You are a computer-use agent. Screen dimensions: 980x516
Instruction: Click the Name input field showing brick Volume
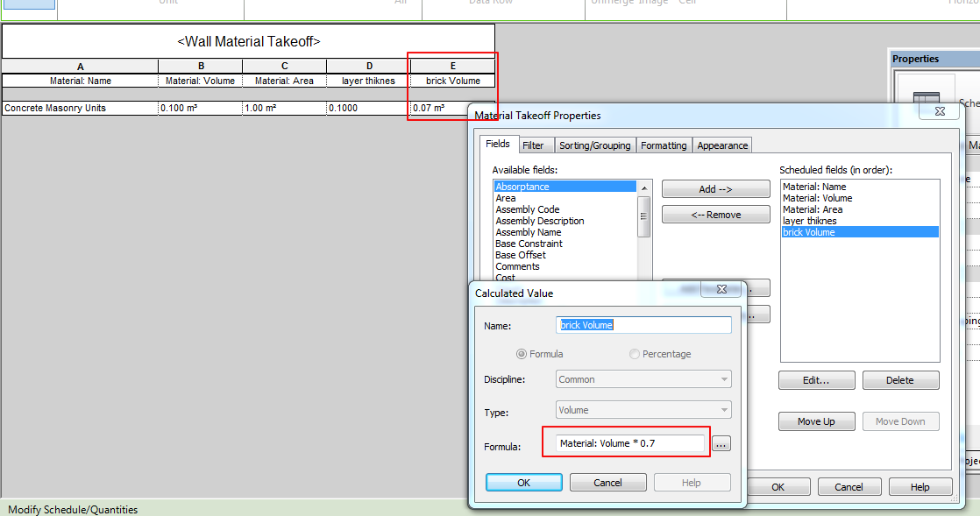pyautogui.click(x=643, y=324)
